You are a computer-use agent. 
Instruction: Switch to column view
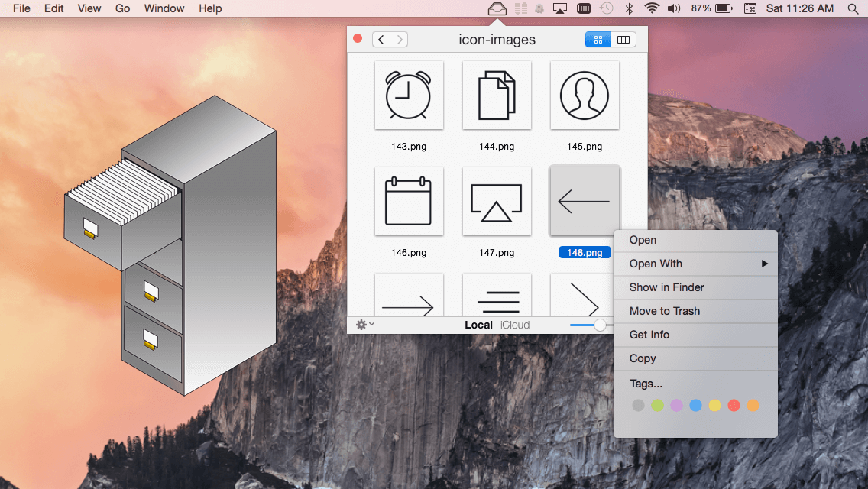[623, 39]
